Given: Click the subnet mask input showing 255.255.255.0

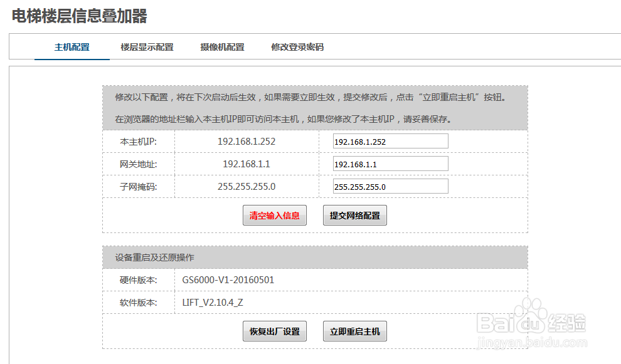Looking at the screenshot, I should (390, 185).
